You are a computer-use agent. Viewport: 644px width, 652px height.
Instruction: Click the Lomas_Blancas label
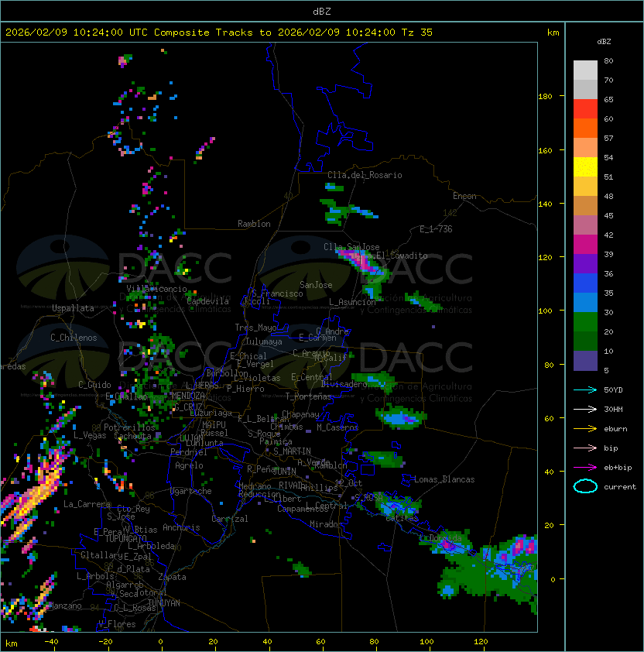[444, 479]
